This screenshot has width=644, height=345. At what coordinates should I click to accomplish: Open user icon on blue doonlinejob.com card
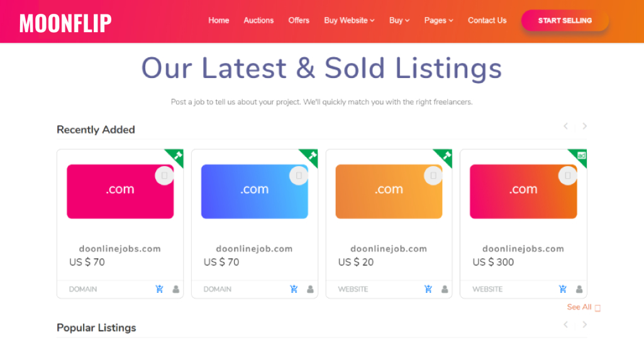point(311,289)
